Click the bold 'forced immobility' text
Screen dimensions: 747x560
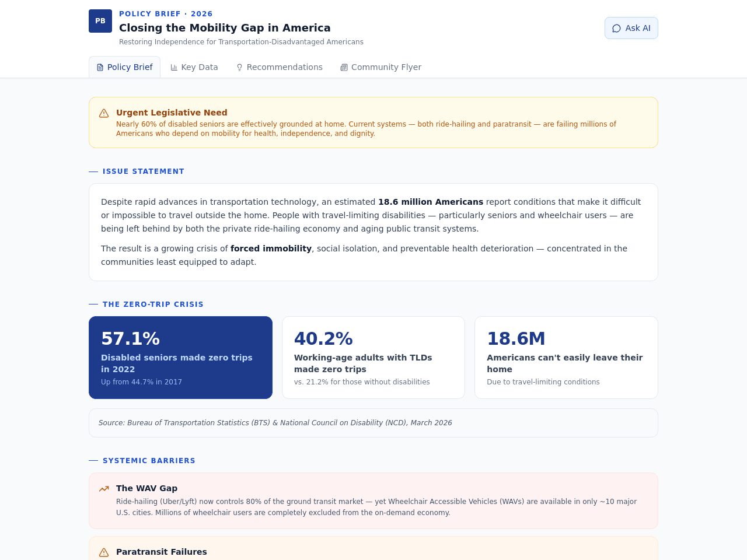(x=271, y=249)
